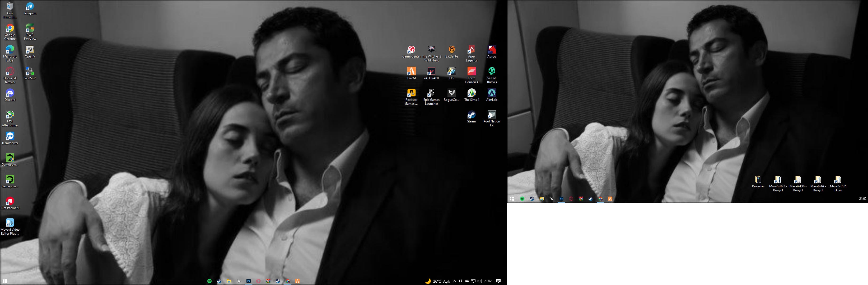868x285 pixels.
Task: Click the 21:02 clock beside the volume icon
Action: click(x=488, y=281)
